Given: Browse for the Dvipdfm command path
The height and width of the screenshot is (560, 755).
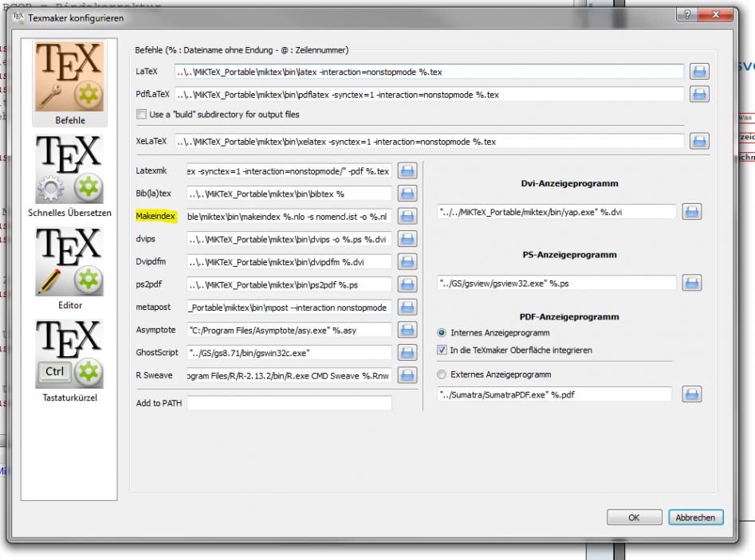Looking at the screenshot, I should click(407, 262).
